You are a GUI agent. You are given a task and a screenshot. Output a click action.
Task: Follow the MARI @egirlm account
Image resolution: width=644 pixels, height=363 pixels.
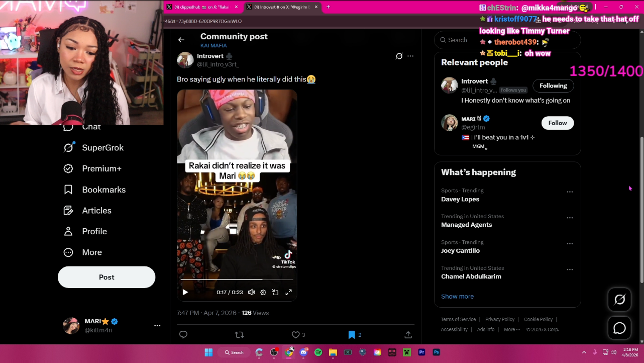tap(558, 123)
